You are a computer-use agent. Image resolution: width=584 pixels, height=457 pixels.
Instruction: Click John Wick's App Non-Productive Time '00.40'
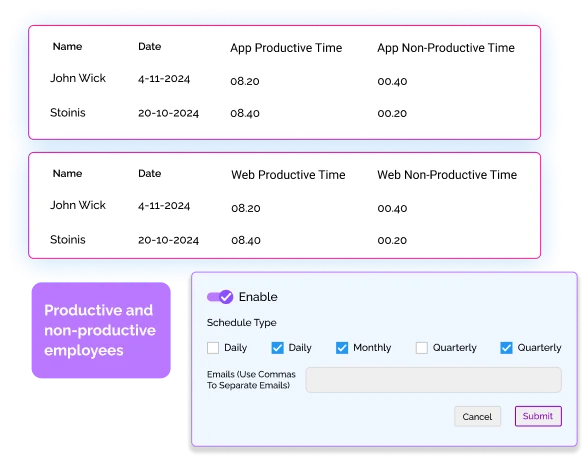tap(392, 81)
